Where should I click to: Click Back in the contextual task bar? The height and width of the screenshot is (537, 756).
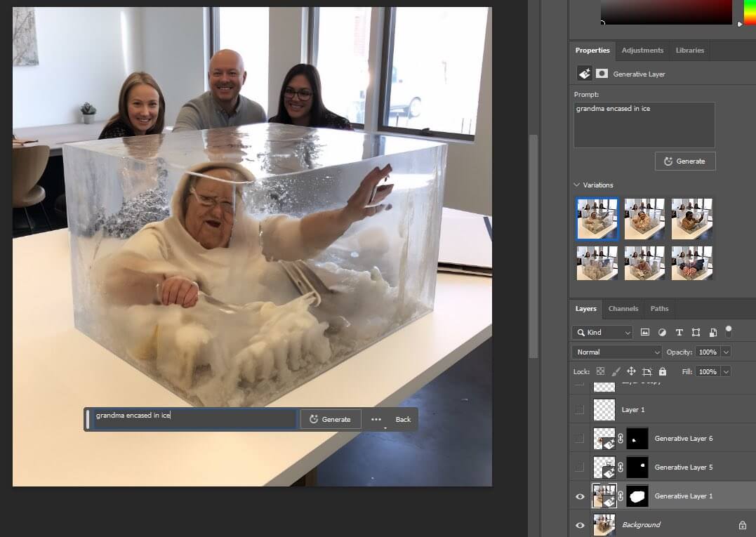pos(403,419)
